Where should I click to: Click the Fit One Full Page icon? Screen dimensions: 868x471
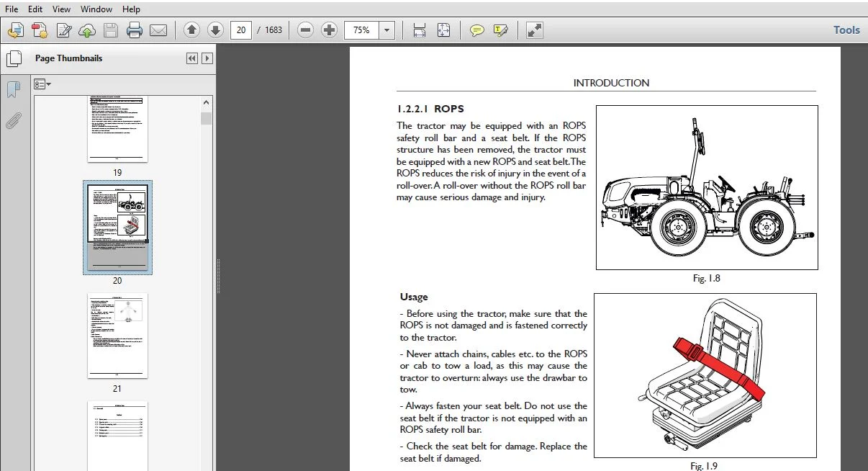[444, 30]
